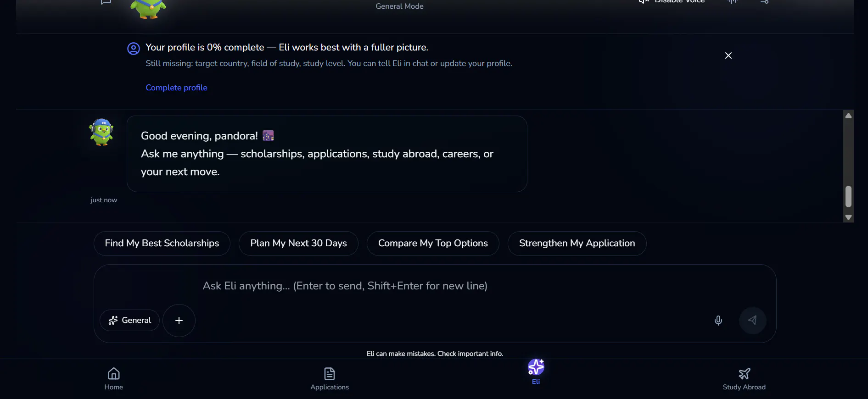Viewport: 868px width, 399px height.
Task: Click the chat scrollbar thumb
Action: tap(848, 196)
